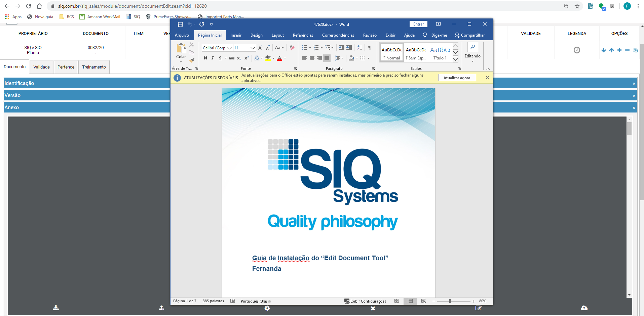Click the Atualizar agora button
This screenshot has width=644, height=316.
click(457, 78)
